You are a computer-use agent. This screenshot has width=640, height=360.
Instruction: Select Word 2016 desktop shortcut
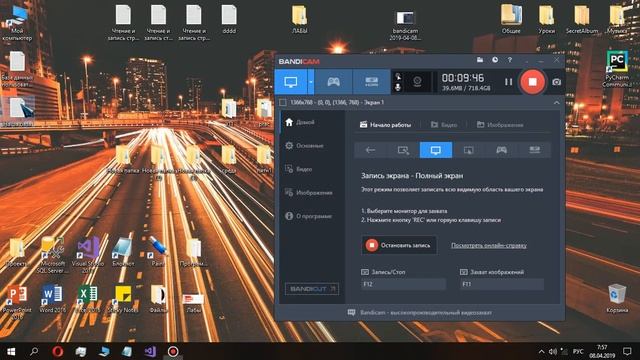pyautogui.click(x=52, y=299)
